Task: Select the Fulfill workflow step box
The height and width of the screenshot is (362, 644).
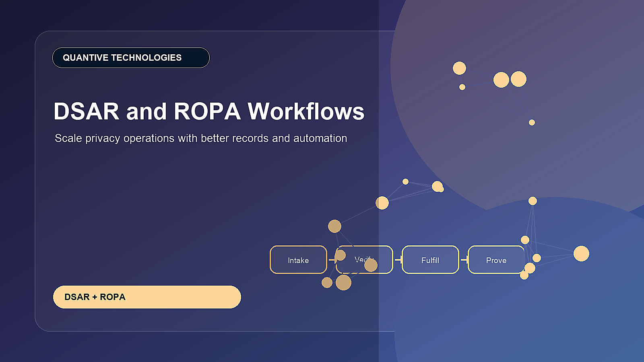Action: [x=430, y=260]
